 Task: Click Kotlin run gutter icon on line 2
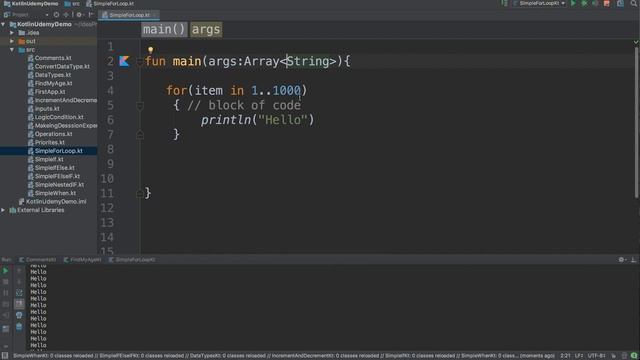(124, 61)
